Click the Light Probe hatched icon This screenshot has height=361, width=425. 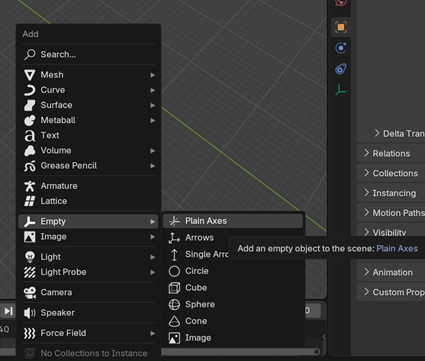pos(30,272)
